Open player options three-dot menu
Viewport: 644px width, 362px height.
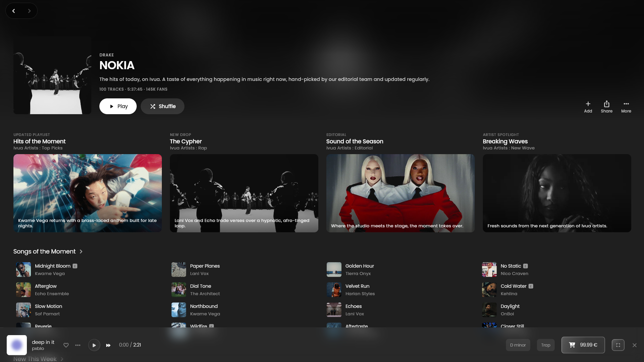(78, 345)
